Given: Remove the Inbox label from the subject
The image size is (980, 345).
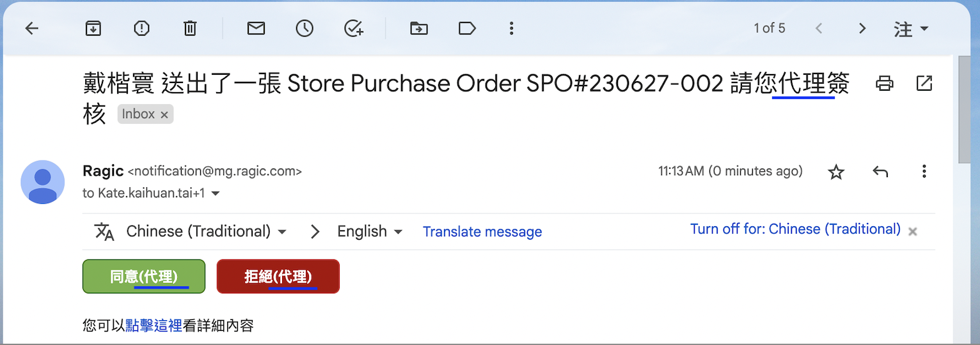Looking at the screenshot, I should click(164, 115).
